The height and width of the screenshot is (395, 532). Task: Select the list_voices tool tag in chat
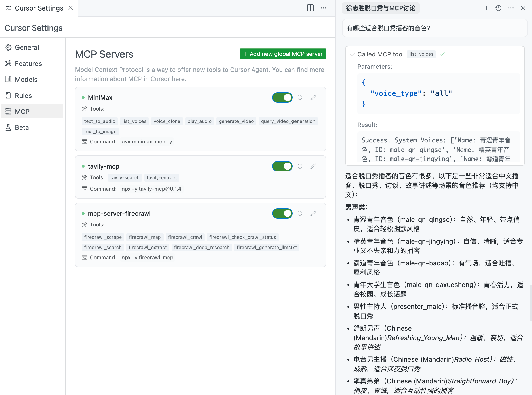[x=421, y=54]
